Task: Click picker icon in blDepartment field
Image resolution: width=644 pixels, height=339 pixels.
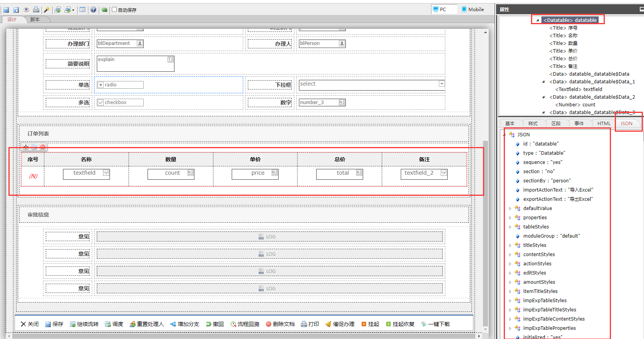Action: 140,43
